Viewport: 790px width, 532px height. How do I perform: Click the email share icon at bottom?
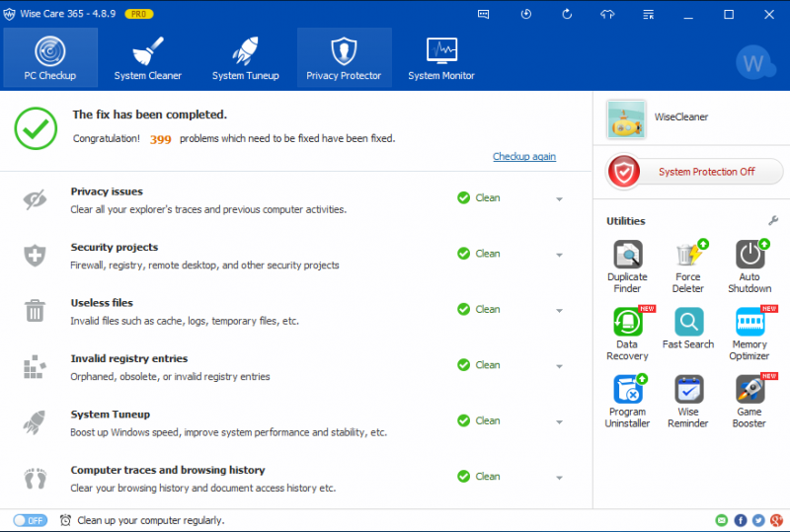pyautogui.click(x=722, y=520)
